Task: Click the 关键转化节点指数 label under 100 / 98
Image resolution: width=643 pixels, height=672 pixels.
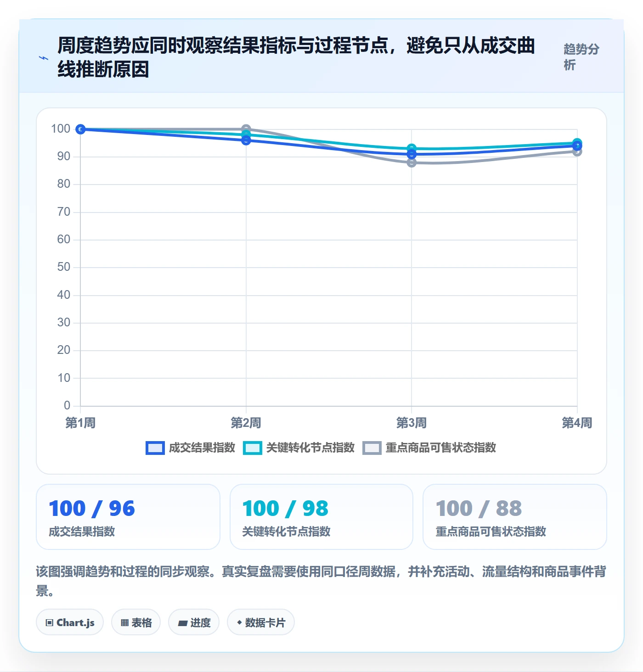Action: 286,532
